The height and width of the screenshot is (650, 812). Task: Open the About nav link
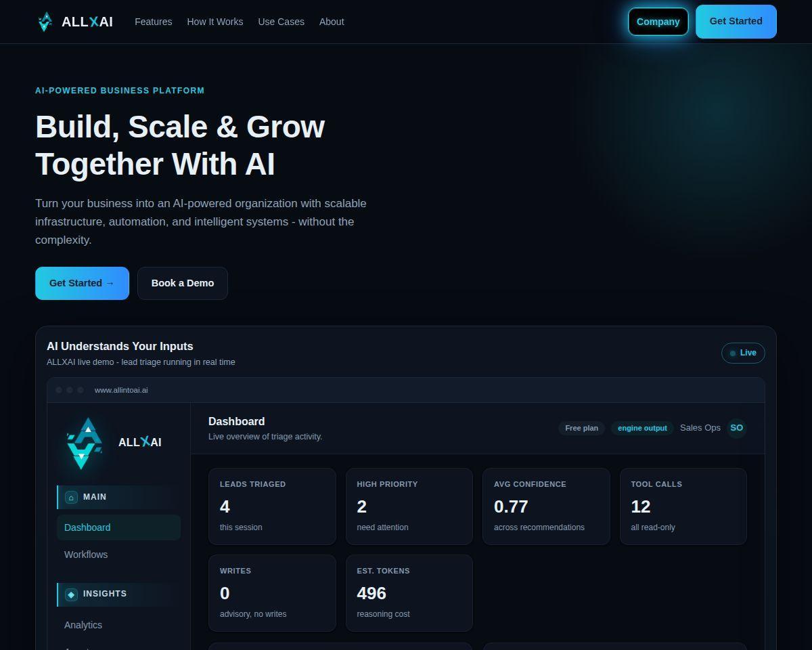pos(332,22)
